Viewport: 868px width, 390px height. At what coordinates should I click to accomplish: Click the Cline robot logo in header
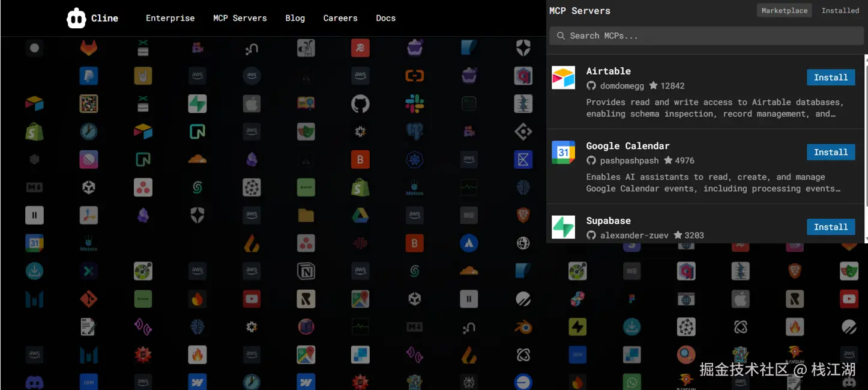click(76, 18)
